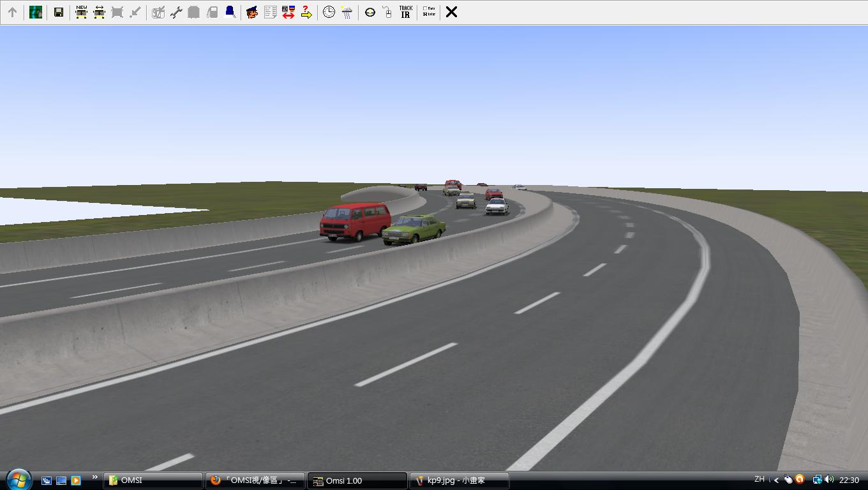Open the wrench repair icon
This screenshot has height=490, width=868.
click(176, 12)
